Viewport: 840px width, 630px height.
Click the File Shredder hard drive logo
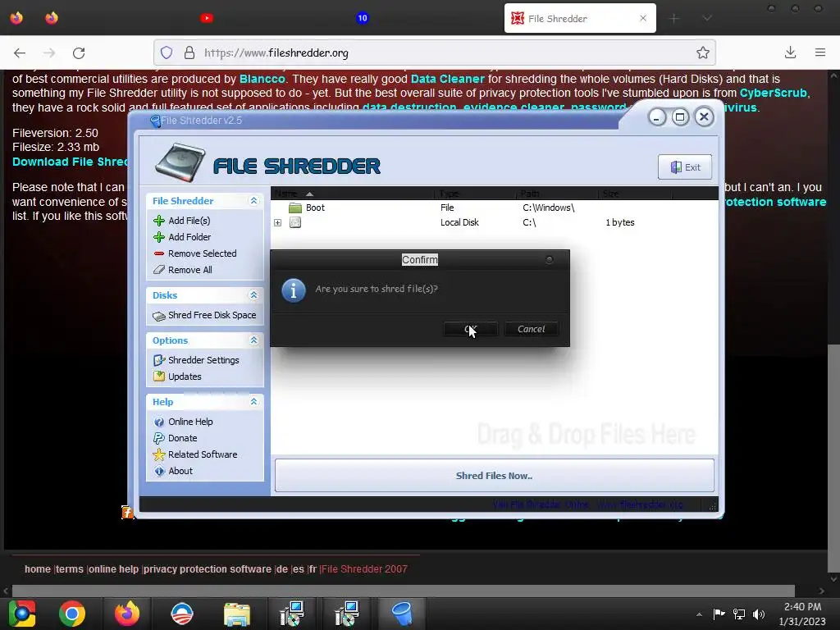click(x=180, y=163)
